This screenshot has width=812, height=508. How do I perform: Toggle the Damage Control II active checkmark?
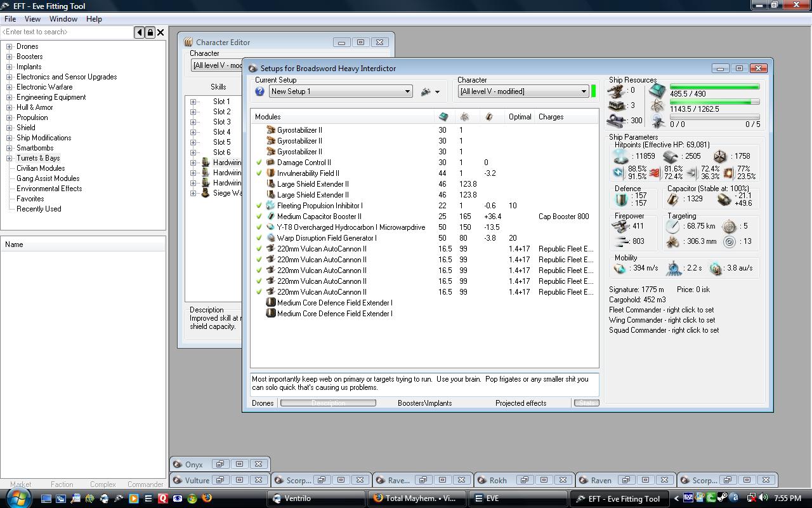pyautogui.click(x=259, y=163)
